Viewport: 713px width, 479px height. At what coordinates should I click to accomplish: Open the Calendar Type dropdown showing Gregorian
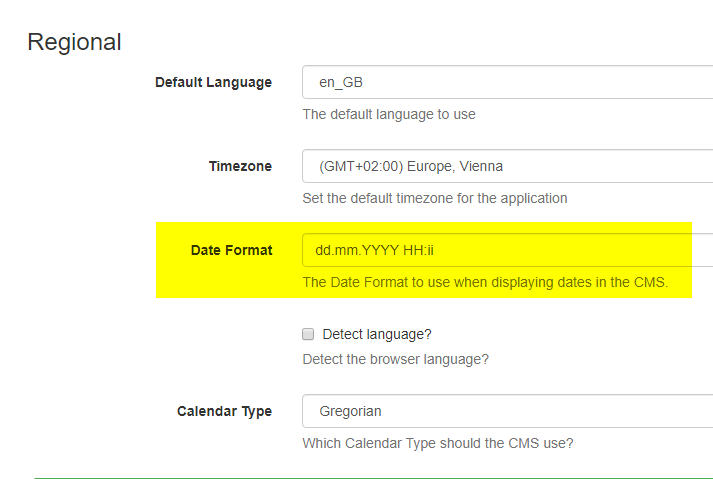coord(507,411)
